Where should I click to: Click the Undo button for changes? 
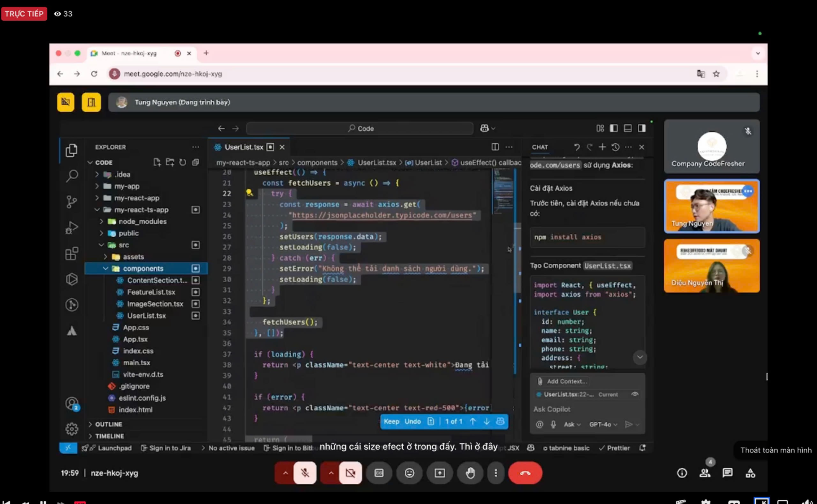coord(413,422)
